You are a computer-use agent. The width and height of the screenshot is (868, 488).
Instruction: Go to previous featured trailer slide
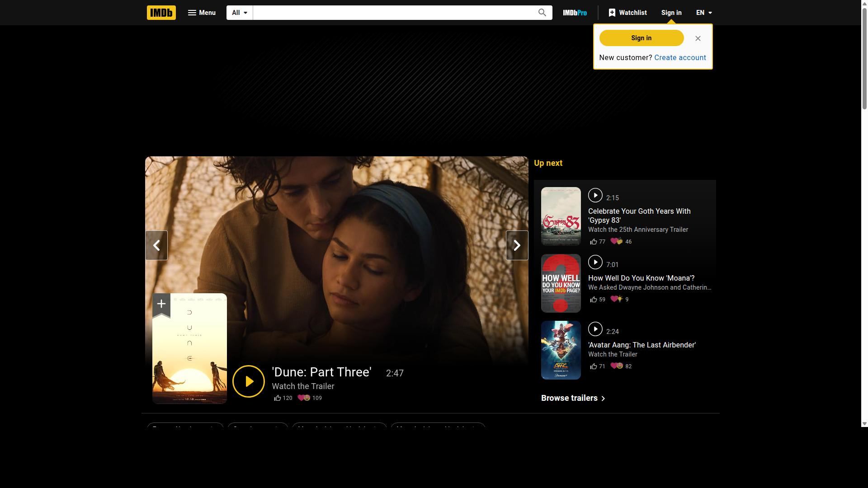coord(156,245)
